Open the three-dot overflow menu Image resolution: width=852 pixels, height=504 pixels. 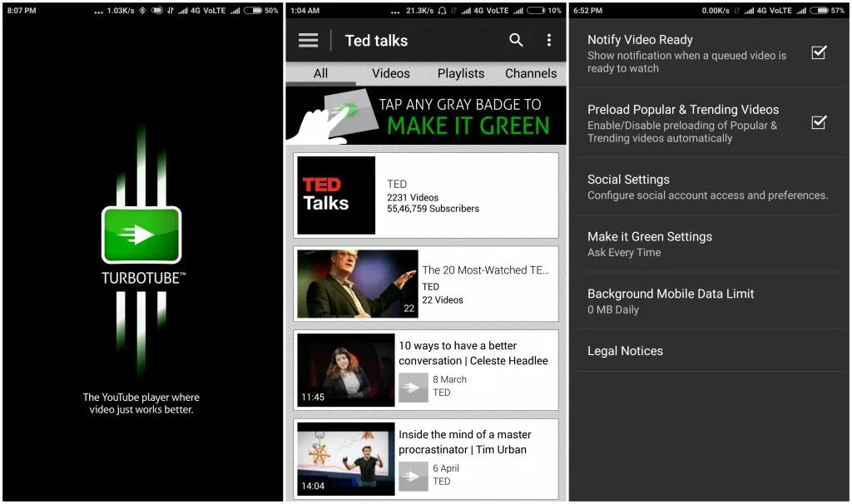click(549, 40)
